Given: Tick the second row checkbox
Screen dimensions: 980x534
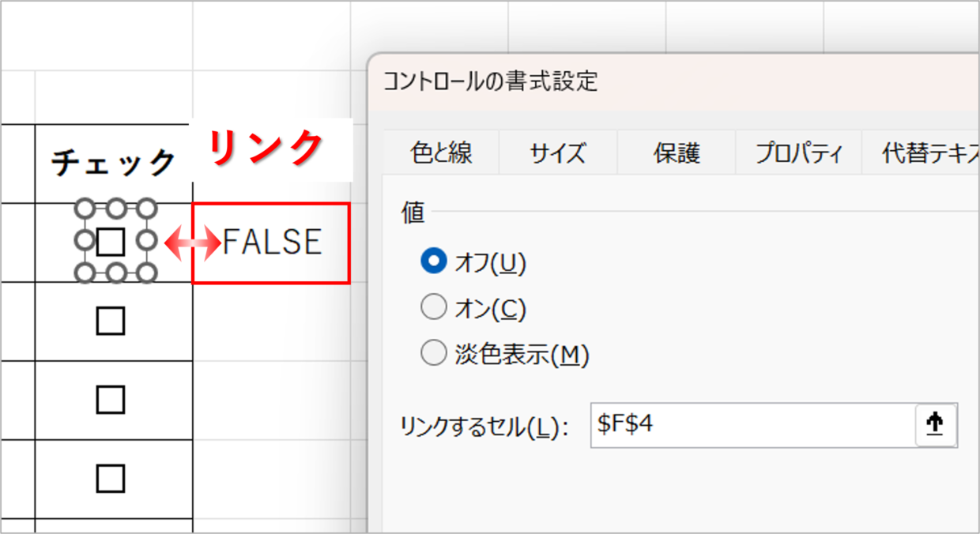Looking at the screenshot, I should coord(111,321).
